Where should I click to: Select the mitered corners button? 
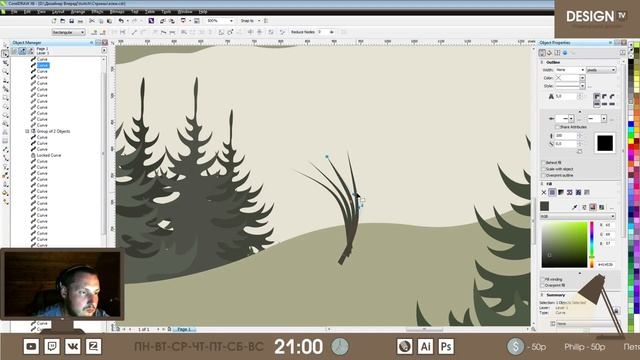597,97
